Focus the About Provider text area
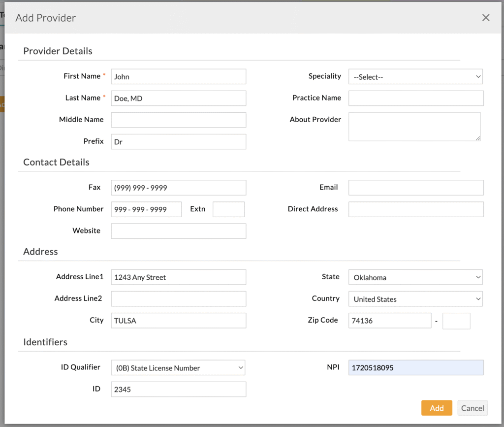This screenshot has width=504, height=427. (414, 127)
